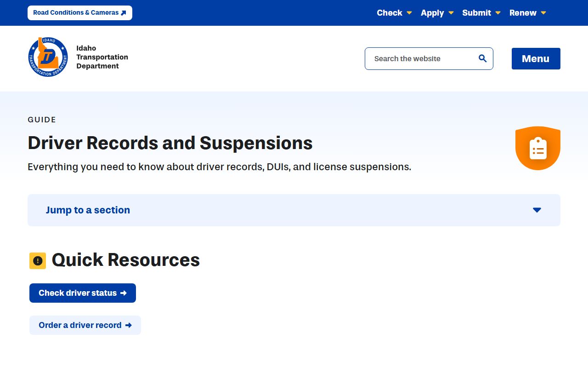
Task: Click the GUIDE label text
Action: click(42, 120)
